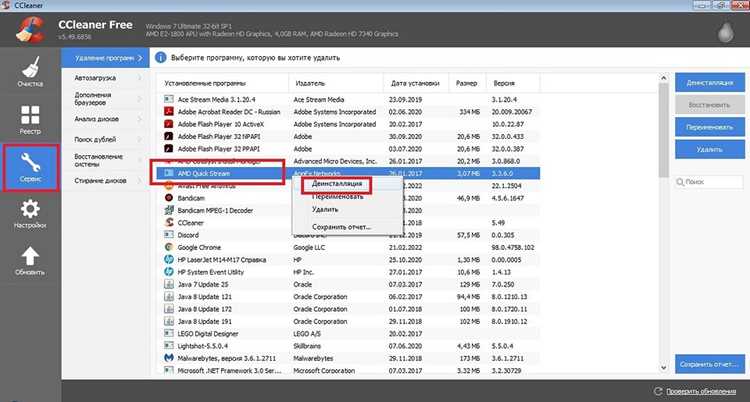Open the Проверить обновления link
750x402 pixels.
point(701,391)
